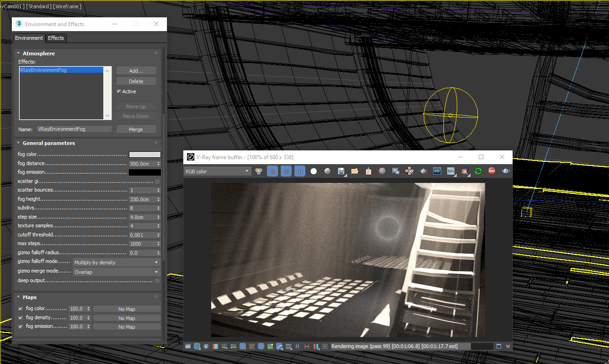Stop the V-Ray render
This screenshot has width=609, height=364.
[491, 171]
